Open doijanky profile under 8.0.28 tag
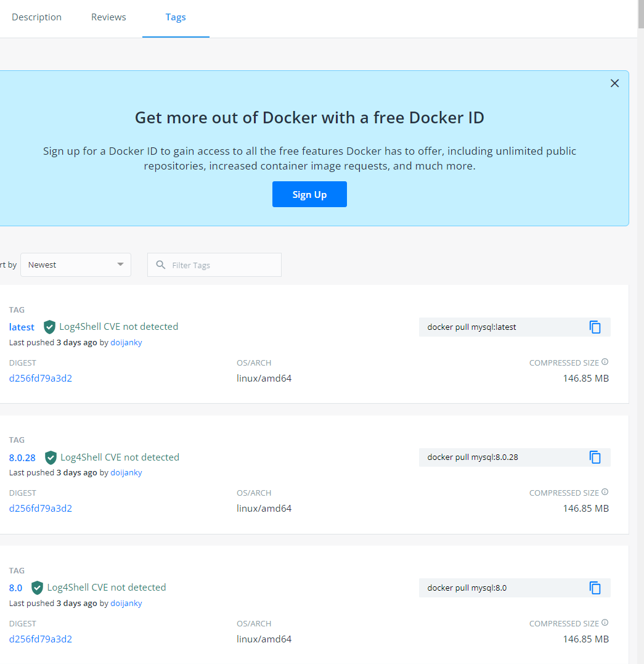The image size is (644, 664). (126, 473)
